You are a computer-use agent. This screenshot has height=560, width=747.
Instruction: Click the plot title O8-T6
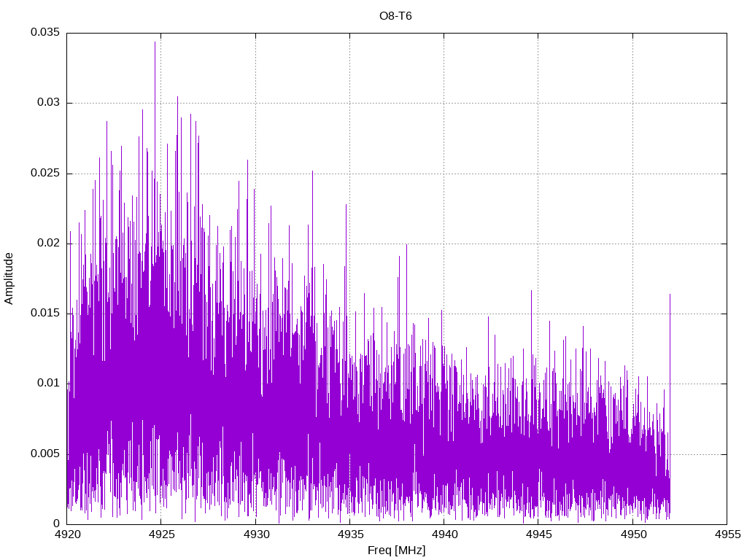(x=396, y=15)
